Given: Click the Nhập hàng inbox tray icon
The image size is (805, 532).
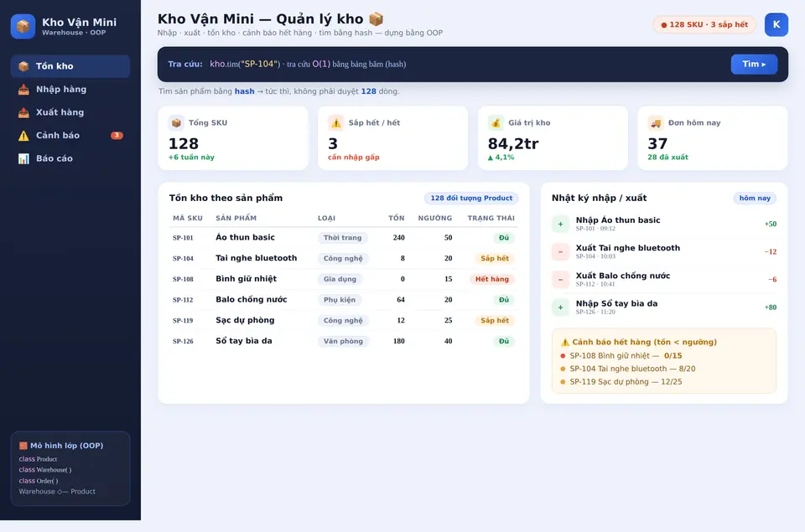Looking at the screenshot, I should 23,90.
